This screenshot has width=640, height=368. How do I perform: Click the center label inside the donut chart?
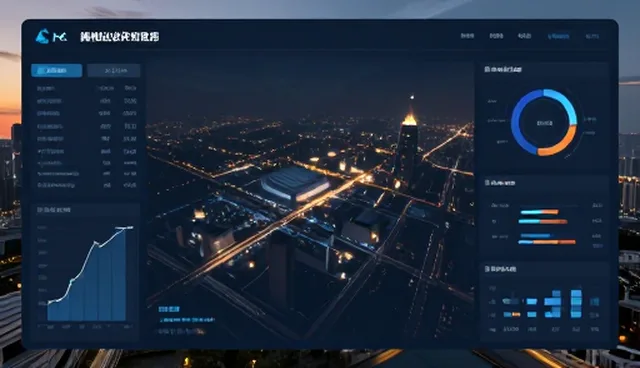(x=544, y=123)
